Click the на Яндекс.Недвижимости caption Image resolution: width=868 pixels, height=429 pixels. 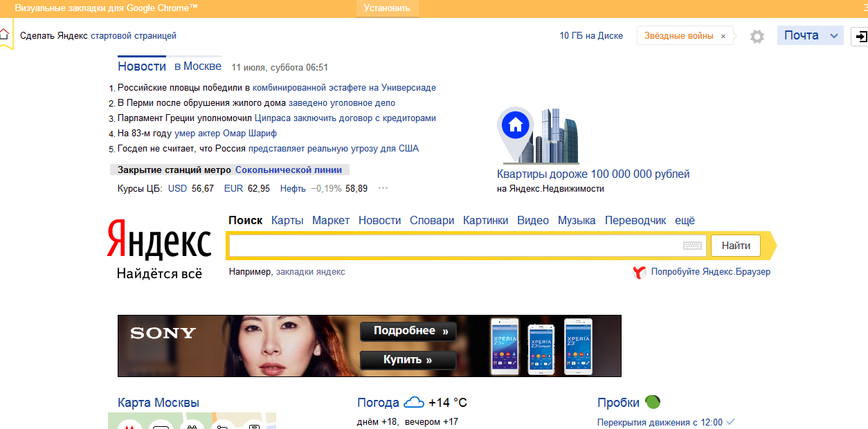550,188
